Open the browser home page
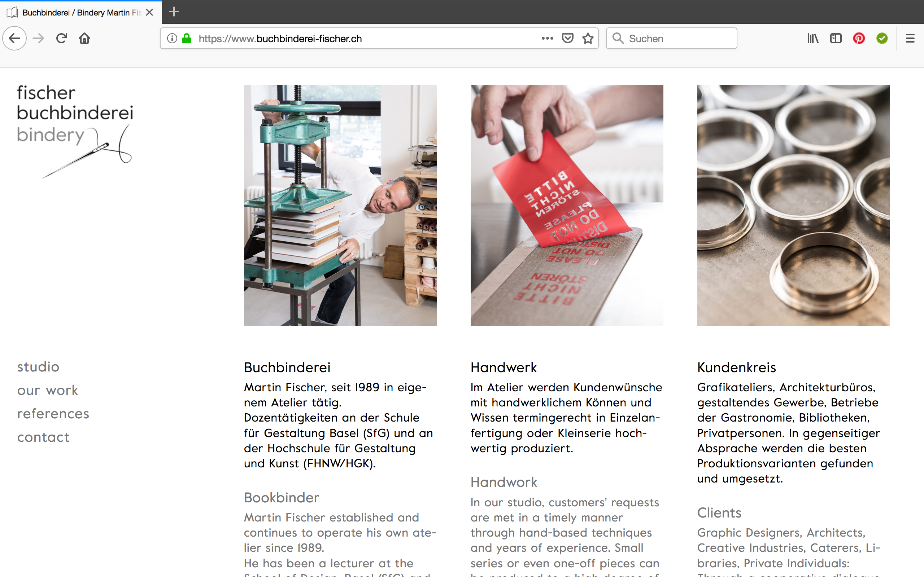This screenshot has width=924, height=577. (x=84, y=38)
